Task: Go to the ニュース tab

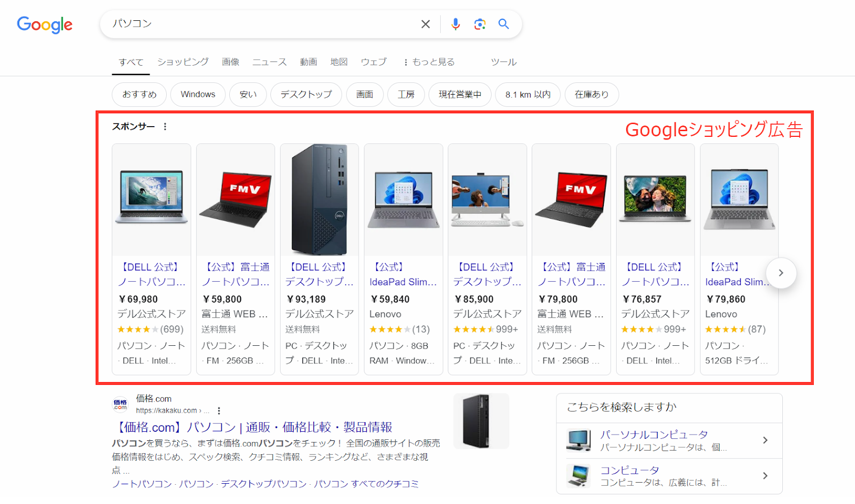Action: tap(269, 62)
